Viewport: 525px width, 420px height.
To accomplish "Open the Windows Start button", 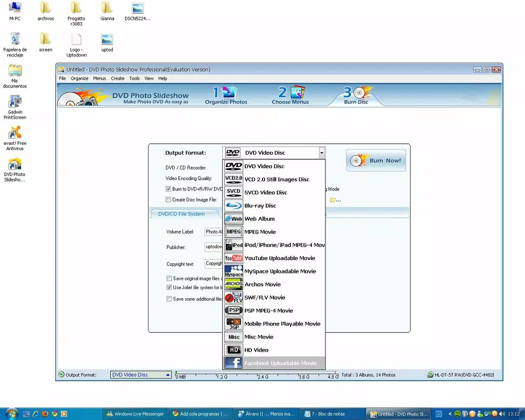I will 11,414.
